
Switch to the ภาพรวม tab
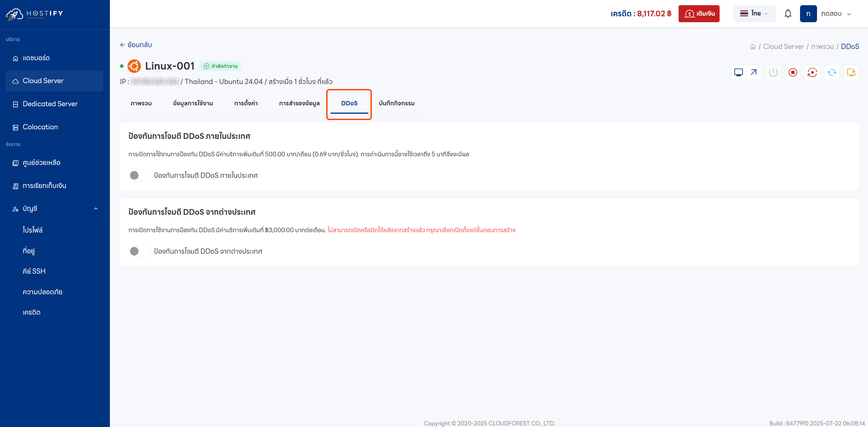(141, 103)
